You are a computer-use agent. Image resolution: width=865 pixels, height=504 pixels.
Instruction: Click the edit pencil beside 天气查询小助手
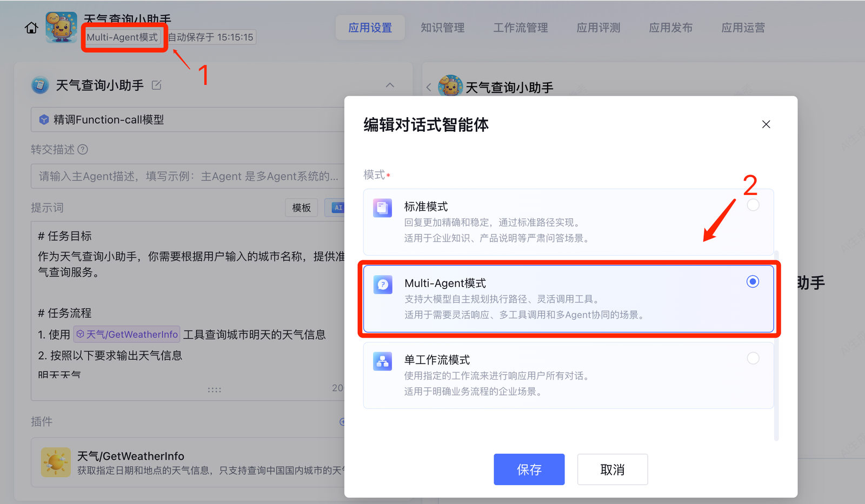[157, 85]
